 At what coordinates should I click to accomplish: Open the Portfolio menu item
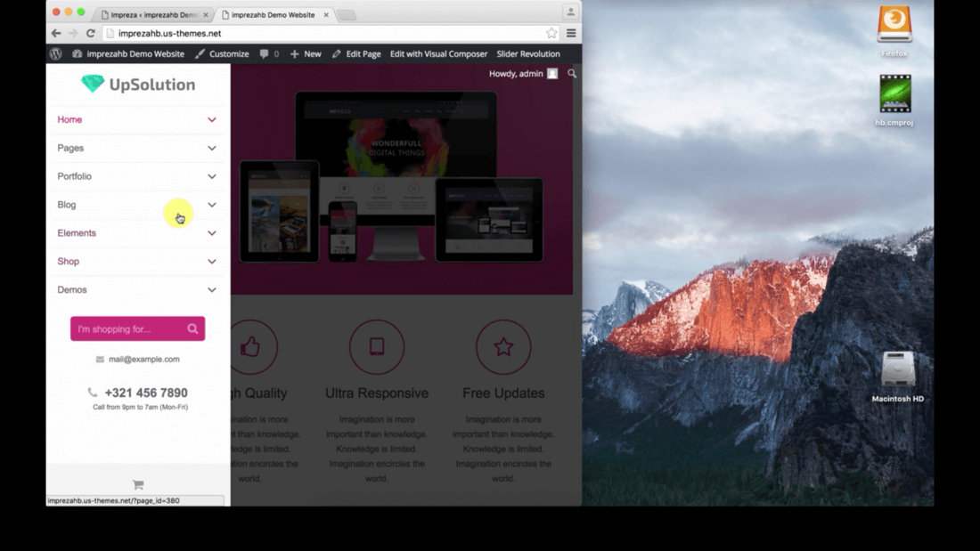[x=74, y=176]
